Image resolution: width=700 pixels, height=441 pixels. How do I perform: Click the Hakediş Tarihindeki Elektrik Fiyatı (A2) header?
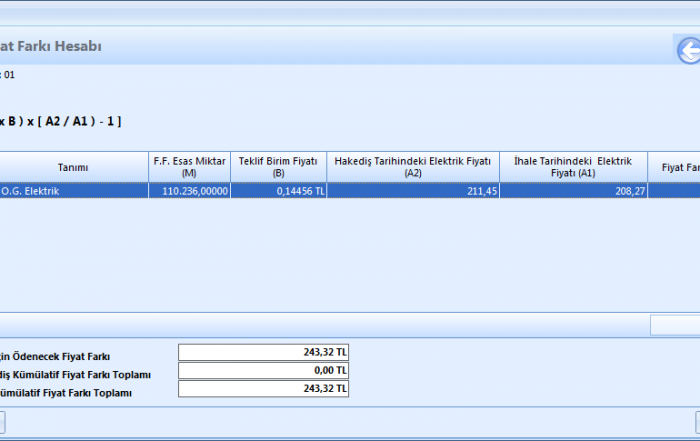point(412,167)
